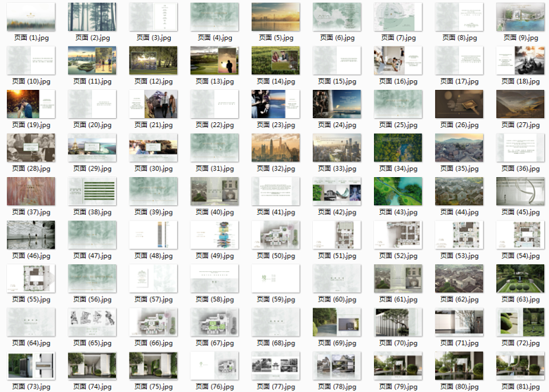
Task: Open the aerial river image 页面 (43).jpg
Action: click(398, 192)
